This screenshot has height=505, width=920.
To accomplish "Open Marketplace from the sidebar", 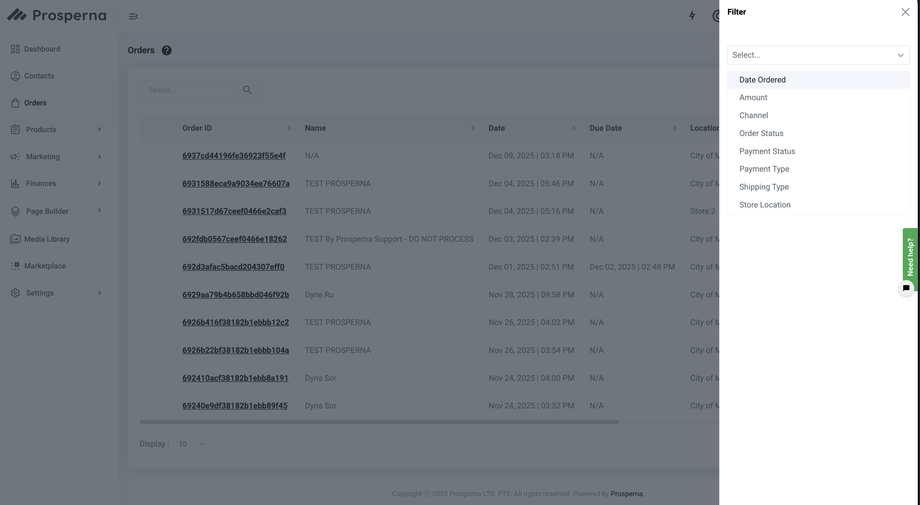I will point(45,266).
